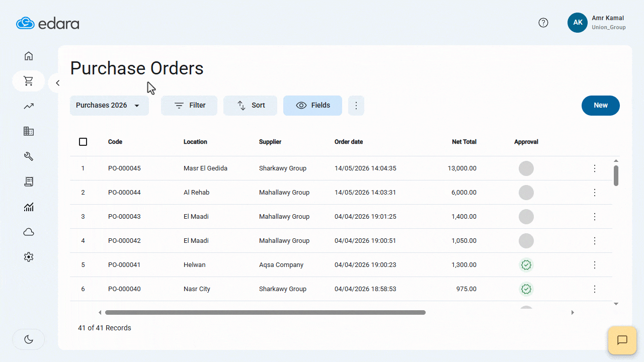Create a New purchase order
Image resolution: width=644 pixels, height=362 pixels.
601,106
